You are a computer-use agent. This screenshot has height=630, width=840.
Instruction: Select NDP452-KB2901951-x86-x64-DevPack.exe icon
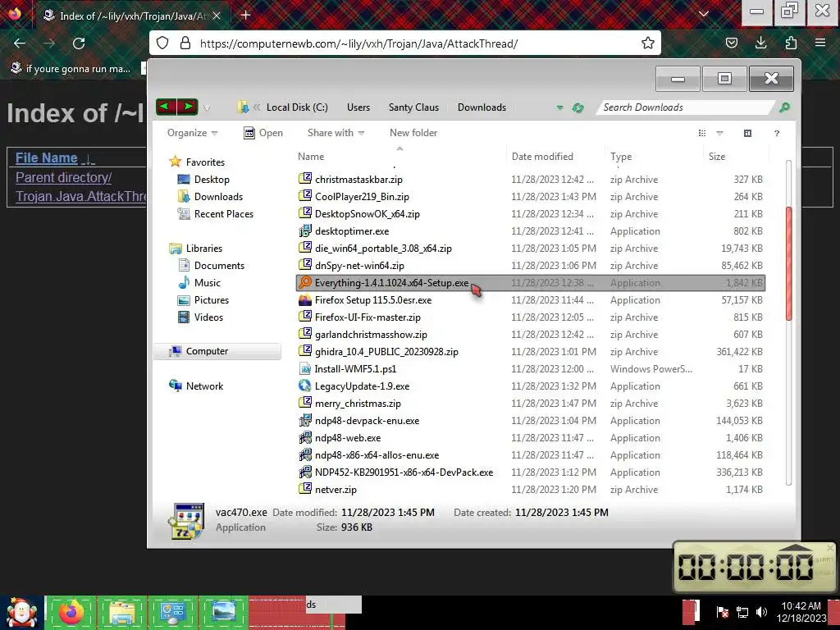pyautogui.click(x=305, y=472)
